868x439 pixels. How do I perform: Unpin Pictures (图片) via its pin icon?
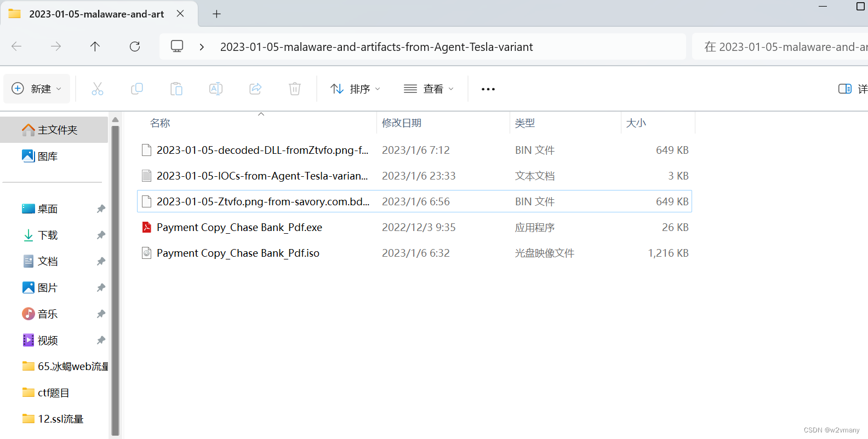pos(101,287)
